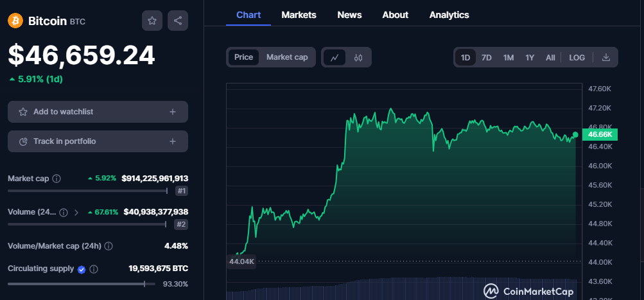The width and height of the screenshot is (644, 300).
Task: Click the Circulating supply progress bar
Action: [x=82, y=284]
